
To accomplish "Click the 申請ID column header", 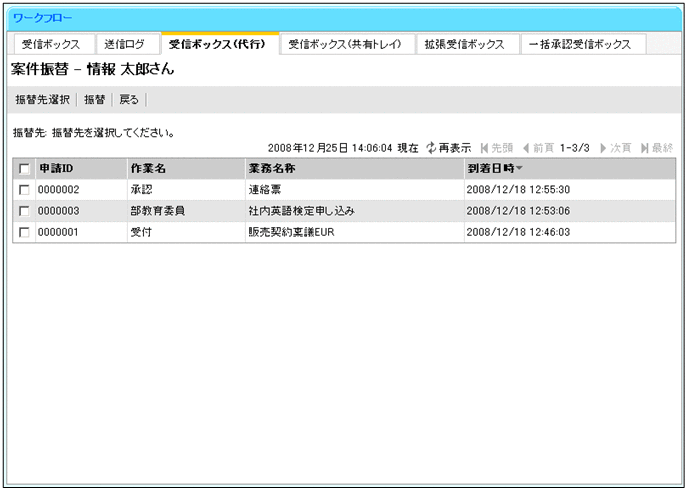I will 56,168.
